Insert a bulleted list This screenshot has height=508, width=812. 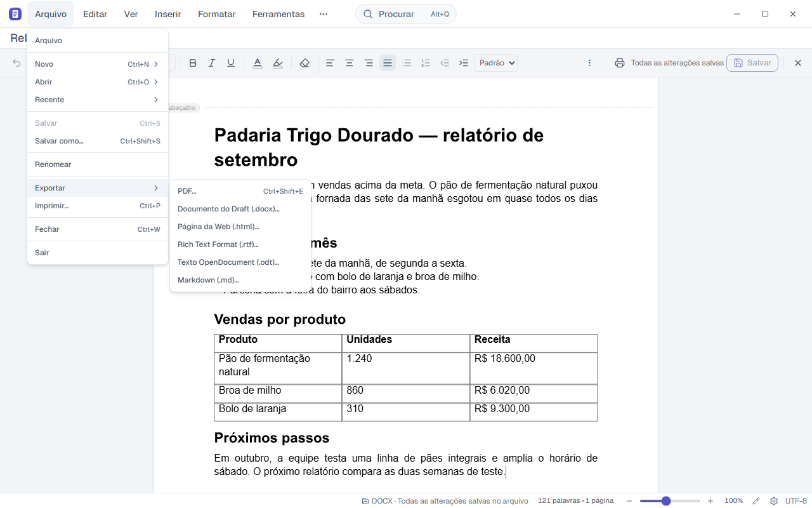407,63
